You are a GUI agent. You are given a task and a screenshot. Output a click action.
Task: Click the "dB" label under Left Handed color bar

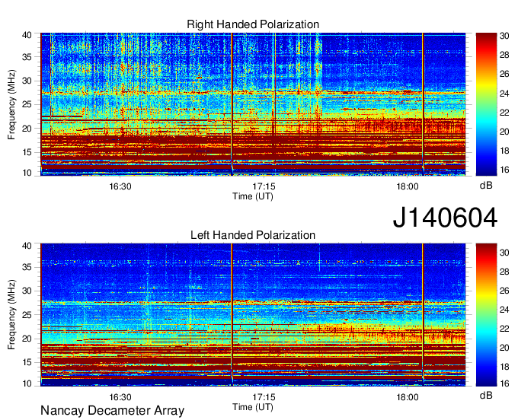click(x=486, y=395)
